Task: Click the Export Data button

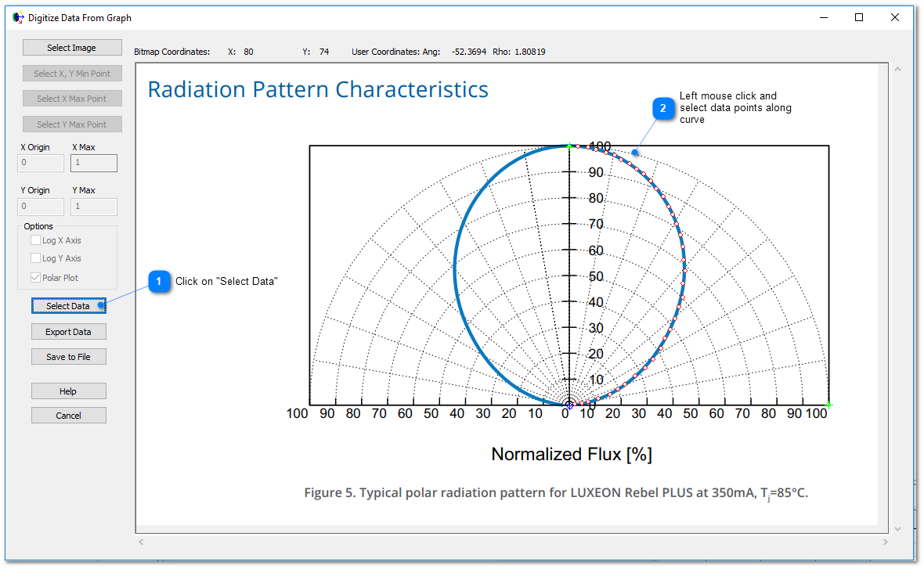Action: (x=68, y=332)
